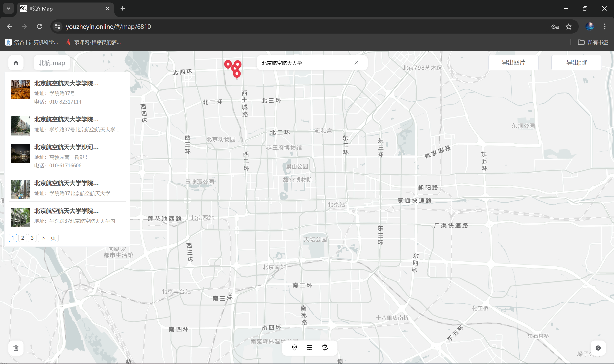Click thumbnail of last search result
Screen dimensions: 614x364
tap(20, 217)
